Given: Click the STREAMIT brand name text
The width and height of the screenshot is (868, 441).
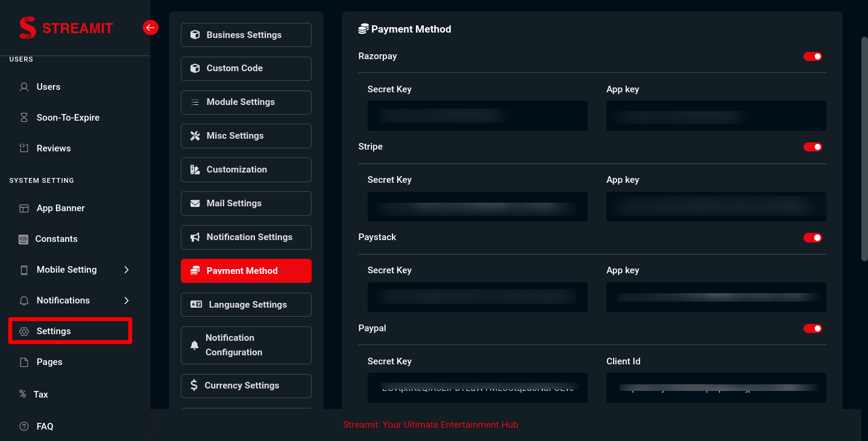Looking at the screenshot, I should 78,28.
